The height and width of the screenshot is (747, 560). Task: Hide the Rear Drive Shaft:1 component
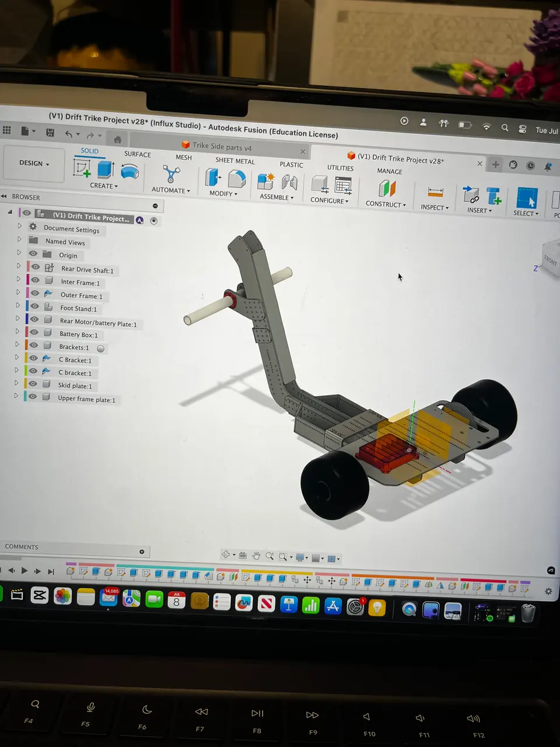tap(36, 267)
